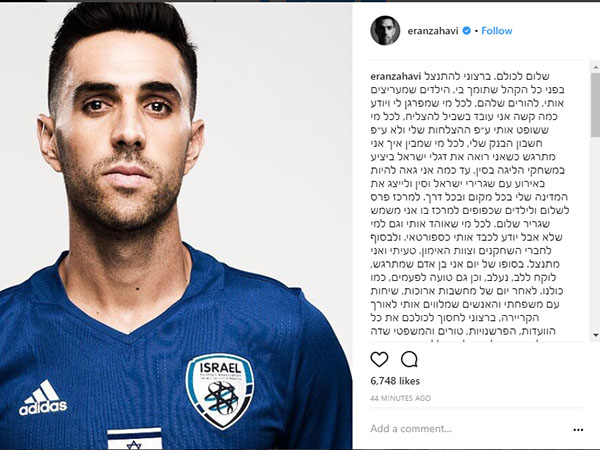Click the empty caption scrollbar track below thumb
The image size is (600, 450).
coord(595,233)
